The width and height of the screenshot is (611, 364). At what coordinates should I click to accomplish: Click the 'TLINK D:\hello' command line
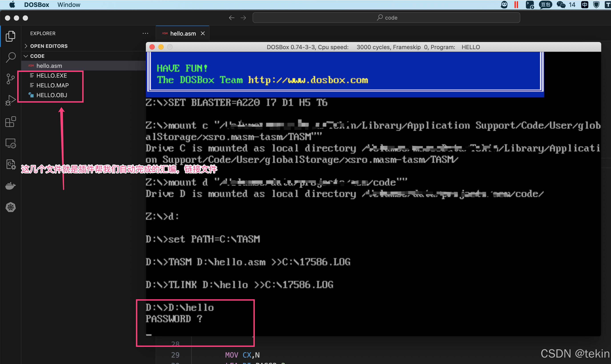(x=239, y=285)
